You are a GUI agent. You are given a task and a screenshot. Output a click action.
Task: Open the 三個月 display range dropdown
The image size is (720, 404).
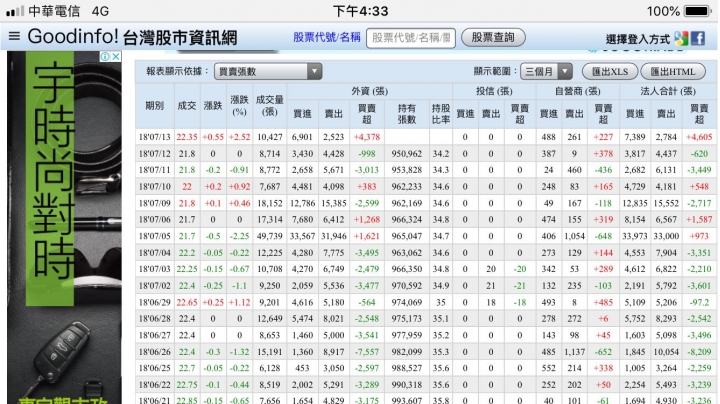point(546,71)
